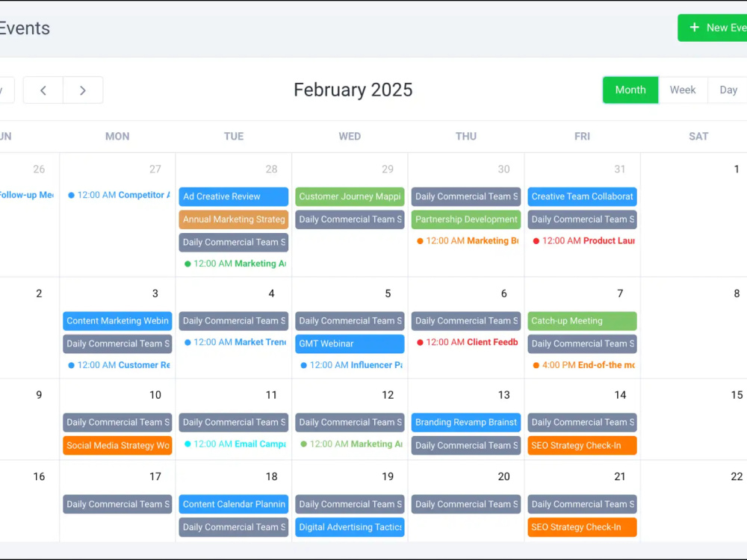This screenshot has height=560, width=747.
Task: Open 12:00 AM Marketing Budget event on 30th
Action: click(x=468, y=241)
